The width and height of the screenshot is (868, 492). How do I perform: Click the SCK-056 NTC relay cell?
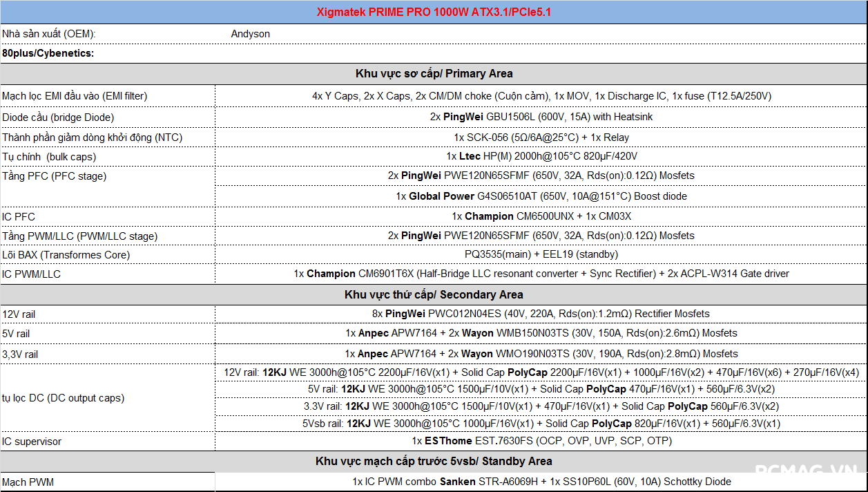pyautogui.click(x=541, y=138)
